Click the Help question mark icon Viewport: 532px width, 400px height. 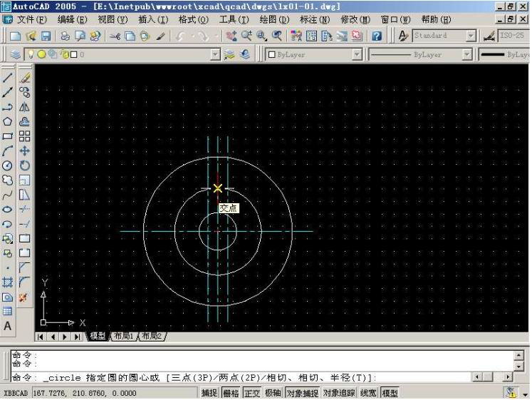point(377,36)
